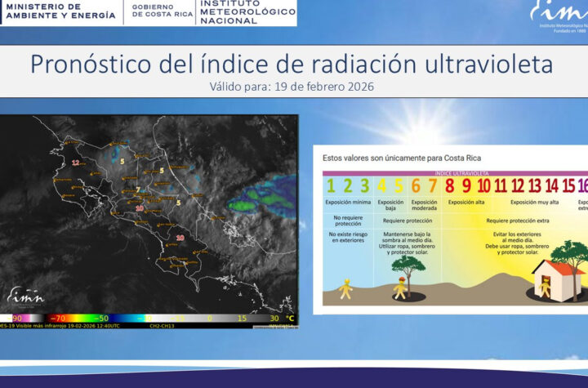Click the unshaded walking figure at chart's left

pos(345,288)
